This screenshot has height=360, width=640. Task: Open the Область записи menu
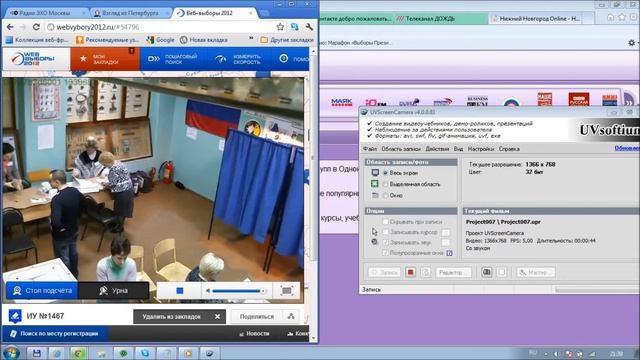401,149
